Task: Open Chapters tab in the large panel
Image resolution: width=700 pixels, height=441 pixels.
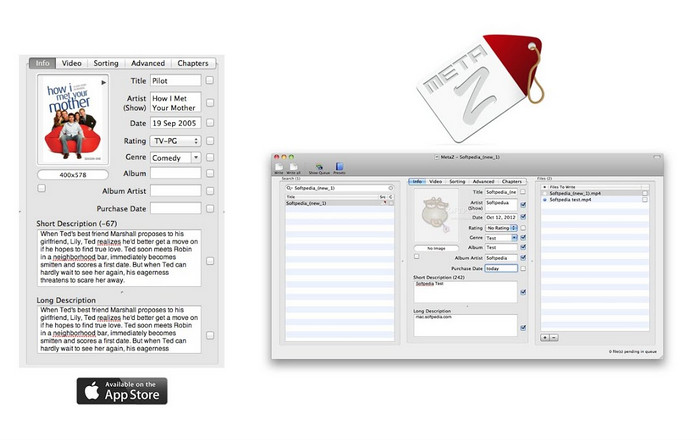Action: 193,63
